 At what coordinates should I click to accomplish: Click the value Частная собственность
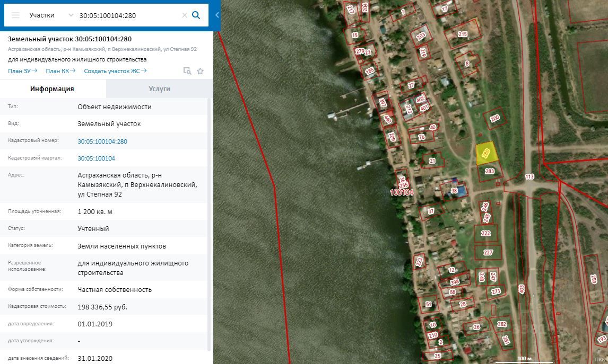pos(115,290)
